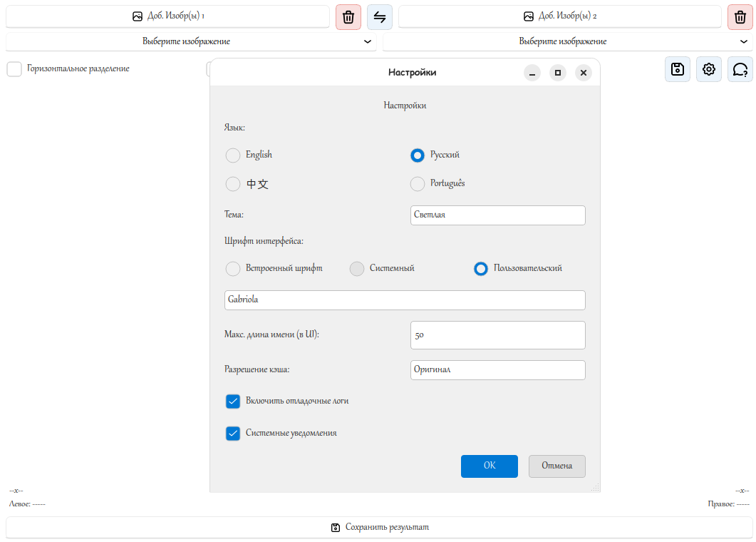This screenshot has width=756, height=542.
Task: Click the Gabriola font name field
Action: coord(405,300)
